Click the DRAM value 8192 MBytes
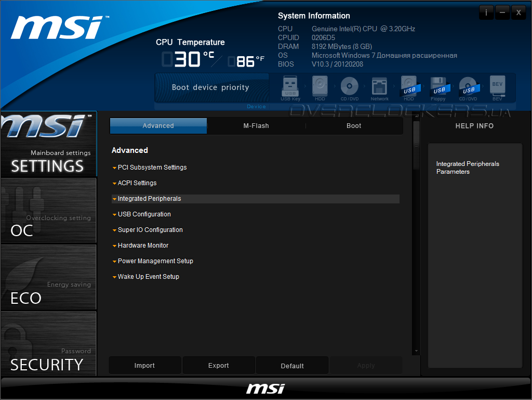 [342, 46]
